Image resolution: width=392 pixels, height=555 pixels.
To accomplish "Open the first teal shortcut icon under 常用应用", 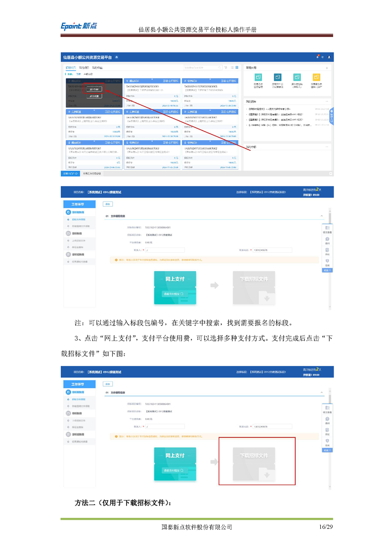I will [258, 77].
